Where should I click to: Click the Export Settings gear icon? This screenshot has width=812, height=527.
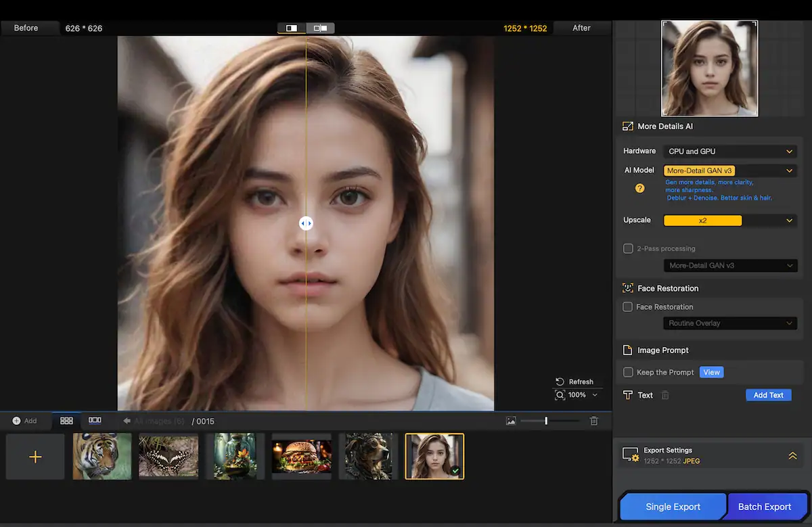click(x=631, y=453)
